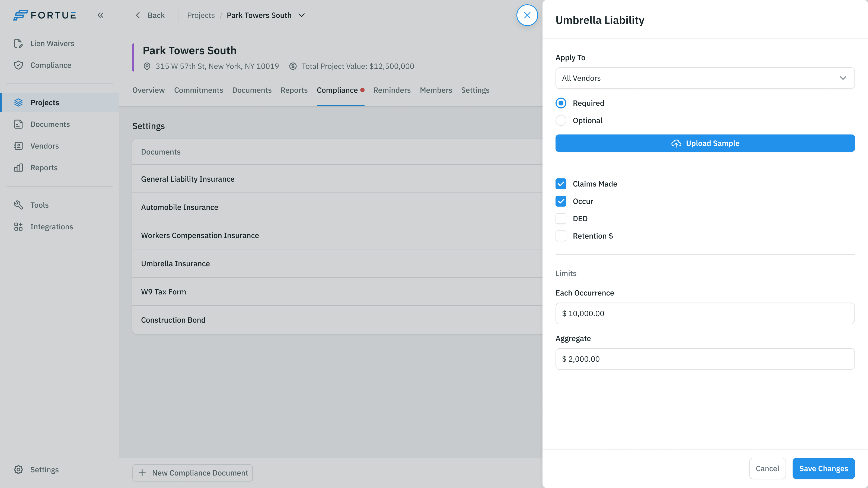
Task: Select the Required radio button
Action: pyautogui.click(x=561, y=103)
